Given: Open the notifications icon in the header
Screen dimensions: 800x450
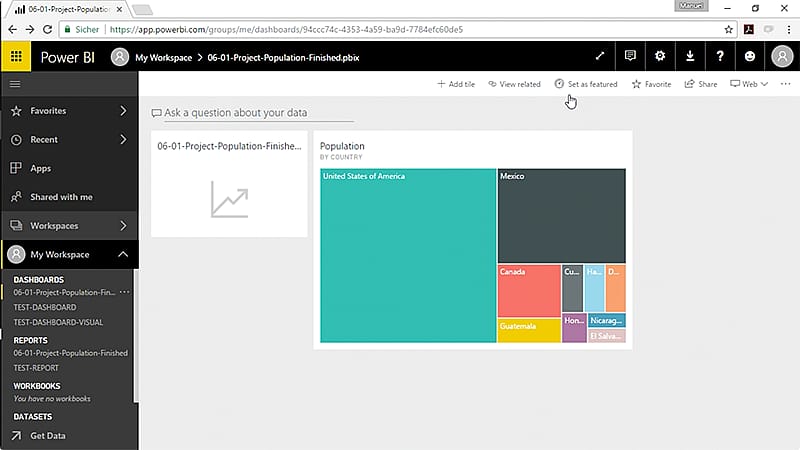Looking at the screenshot, I should (630, 56).
